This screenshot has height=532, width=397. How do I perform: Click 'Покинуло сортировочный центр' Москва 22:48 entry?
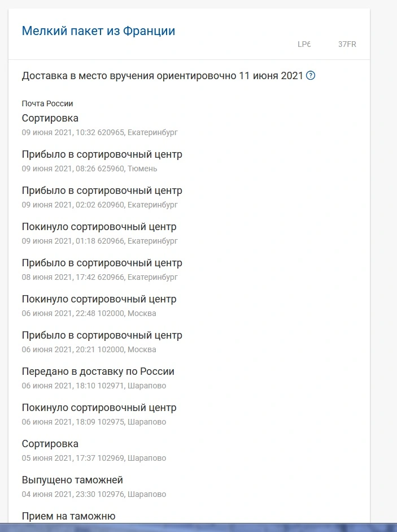99,299
